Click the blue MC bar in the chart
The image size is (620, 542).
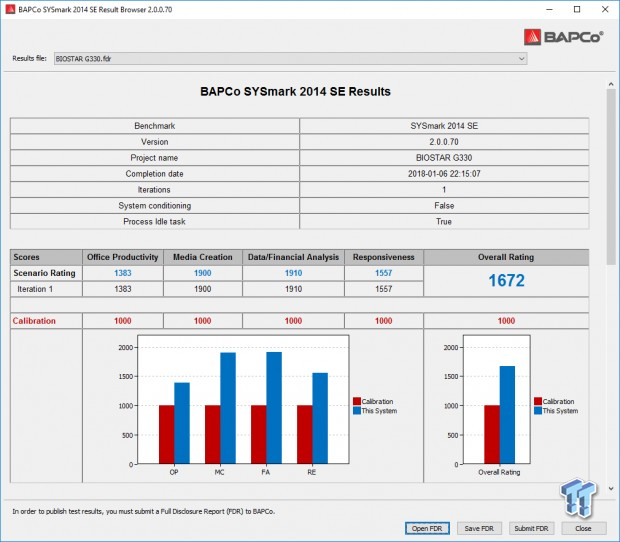click(x=228, y=408)
